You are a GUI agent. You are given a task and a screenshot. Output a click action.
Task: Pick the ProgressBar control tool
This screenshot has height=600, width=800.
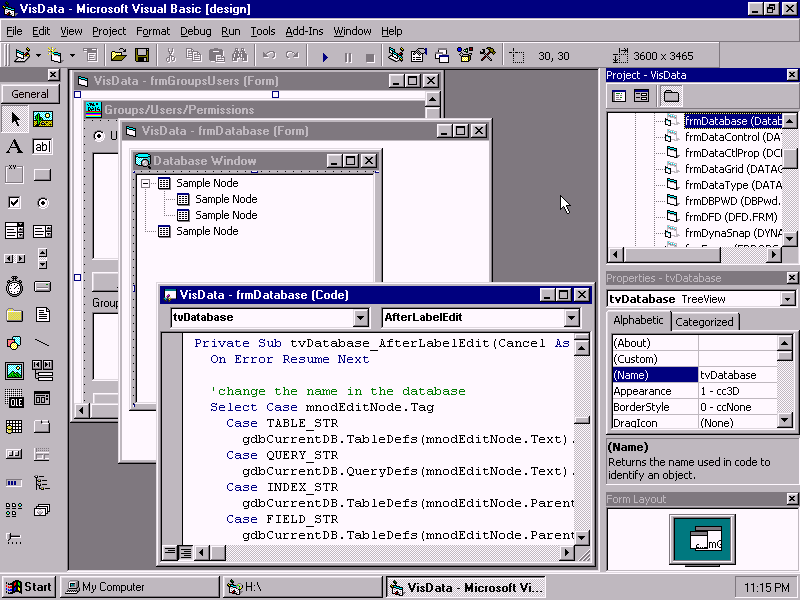point(15,482)
